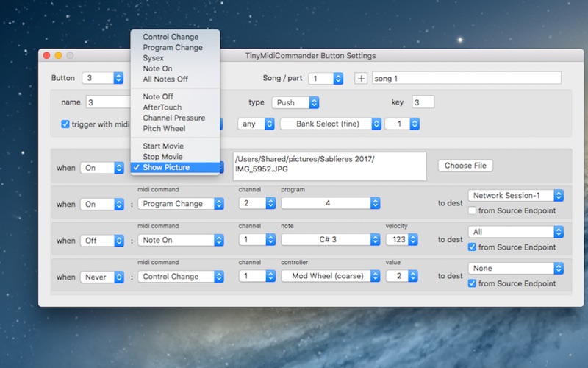Open the value 2 dropdown
The image size is (588, 368).
pos(402,276)
